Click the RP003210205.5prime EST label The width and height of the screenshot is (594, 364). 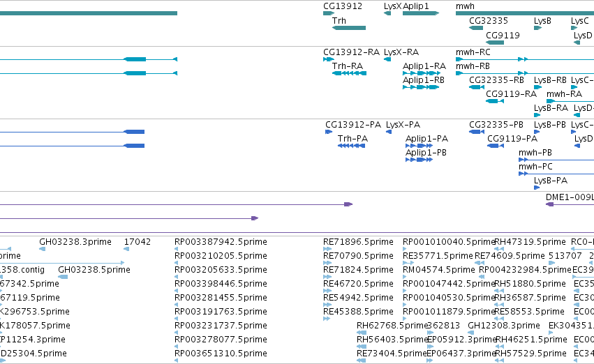click(221, 256)
